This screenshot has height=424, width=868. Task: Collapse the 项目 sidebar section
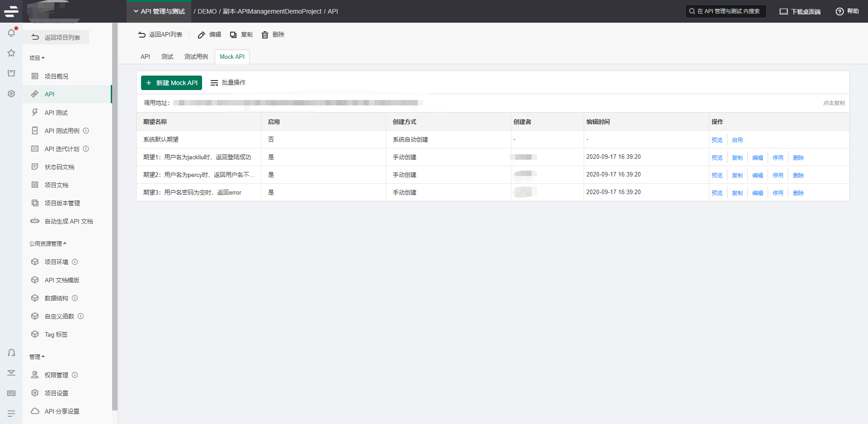coord(37,58)
